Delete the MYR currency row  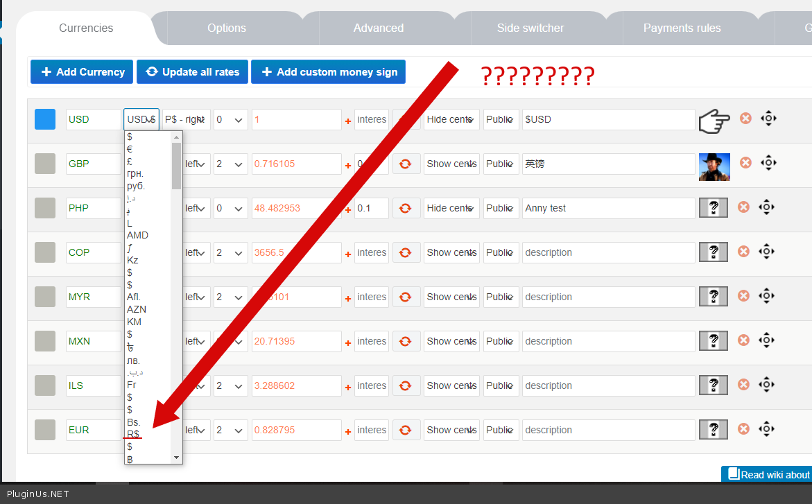pos(743,296)
